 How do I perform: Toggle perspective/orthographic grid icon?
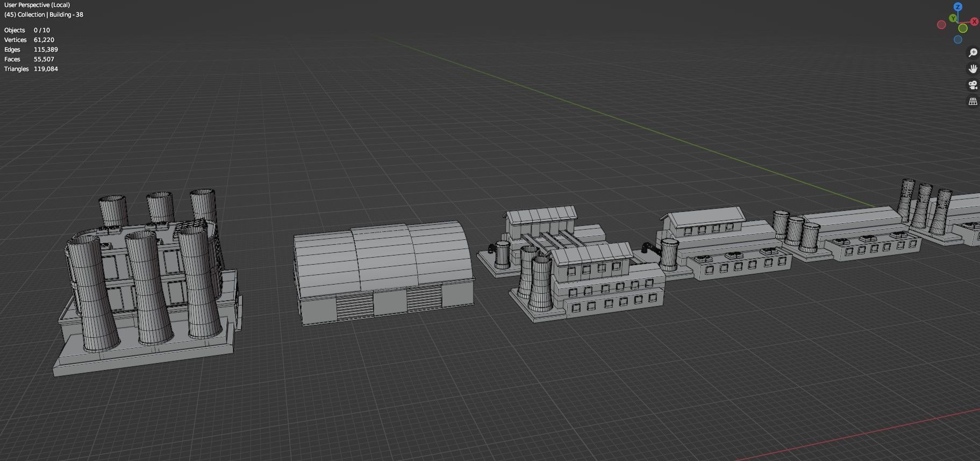(x=972, y=101)
